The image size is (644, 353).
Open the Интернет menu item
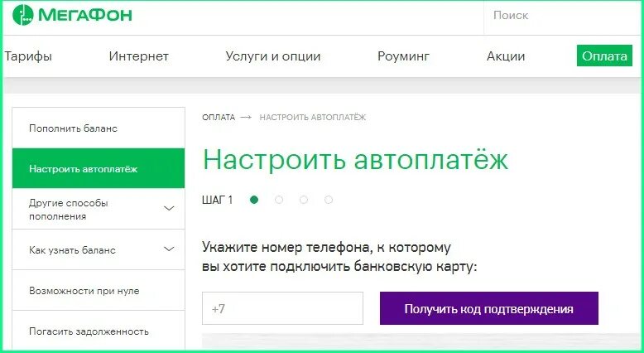coord(139,56)
